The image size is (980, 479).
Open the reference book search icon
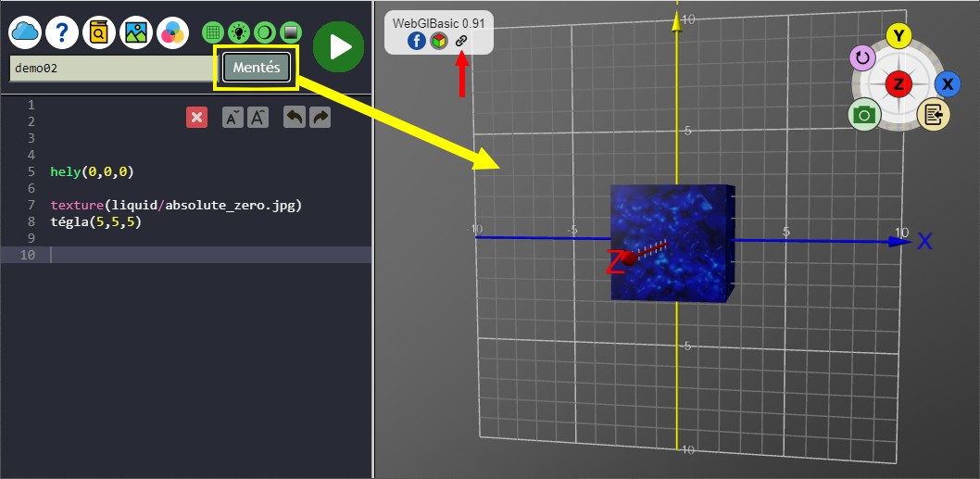click(99, 33)
